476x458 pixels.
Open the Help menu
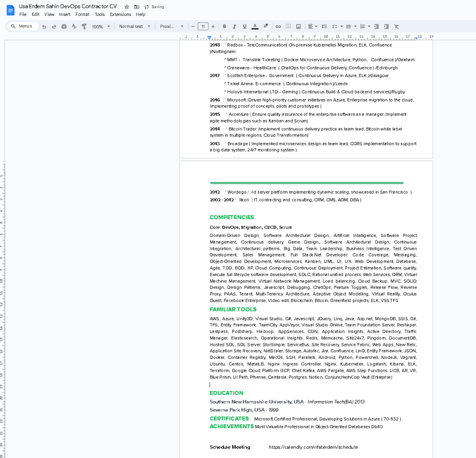click(x=141, y=14)
